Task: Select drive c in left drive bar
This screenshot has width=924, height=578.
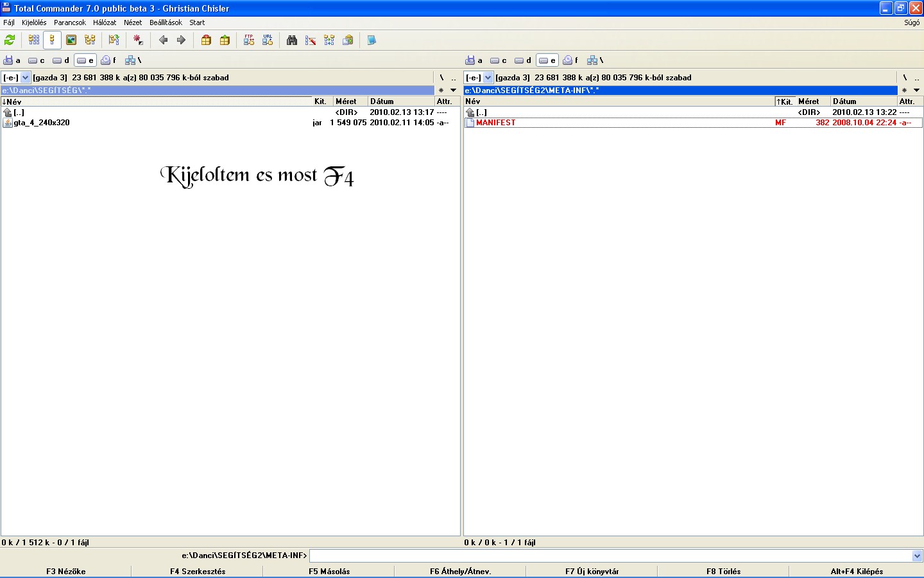Action: point(37,60)
